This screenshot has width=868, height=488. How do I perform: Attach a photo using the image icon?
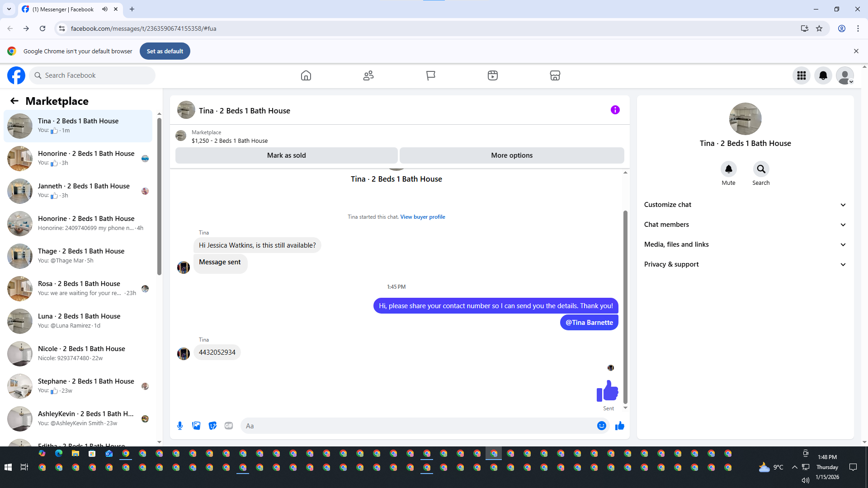point(196,426)
